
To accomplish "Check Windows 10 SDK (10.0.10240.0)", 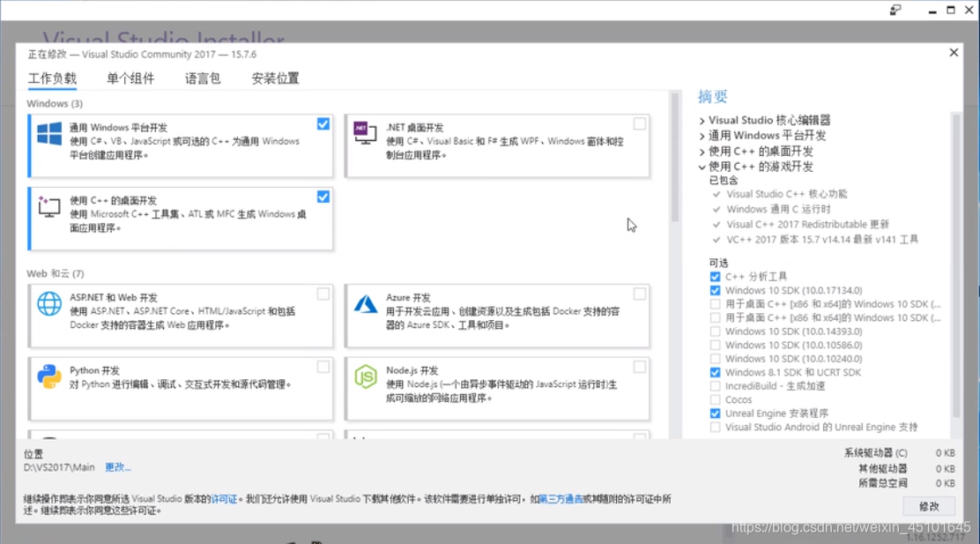I will [x=715, y=359].
